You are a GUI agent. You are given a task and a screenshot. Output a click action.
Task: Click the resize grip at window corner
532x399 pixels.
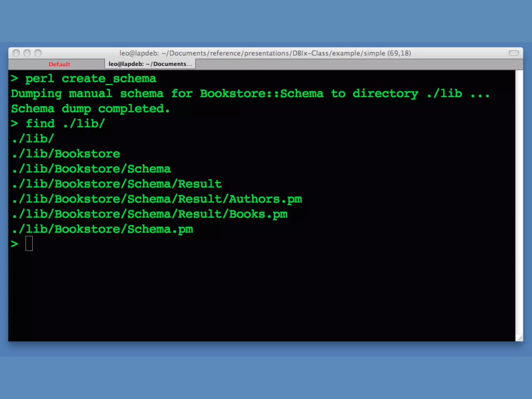[520, 338]
